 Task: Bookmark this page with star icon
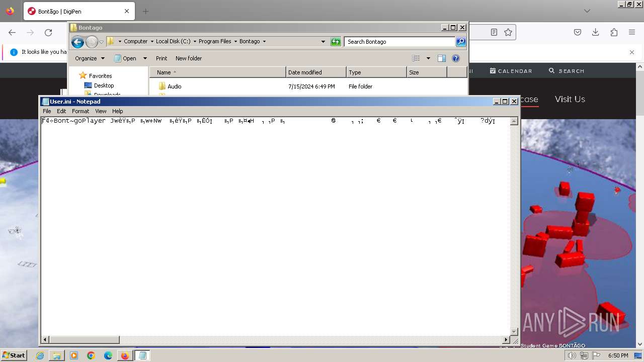pyautogui.click(x=508, y=32)
